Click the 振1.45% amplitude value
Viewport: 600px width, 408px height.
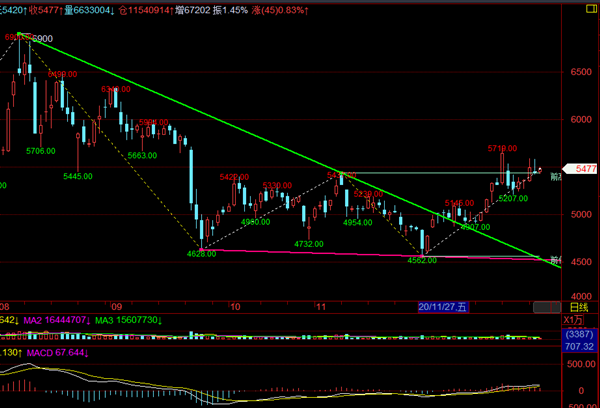[x=230, y=10]
